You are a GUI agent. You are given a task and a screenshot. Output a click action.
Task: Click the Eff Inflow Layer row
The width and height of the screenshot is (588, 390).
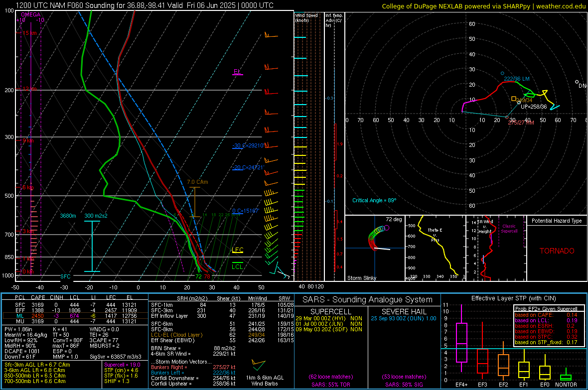tap(222, 316)
